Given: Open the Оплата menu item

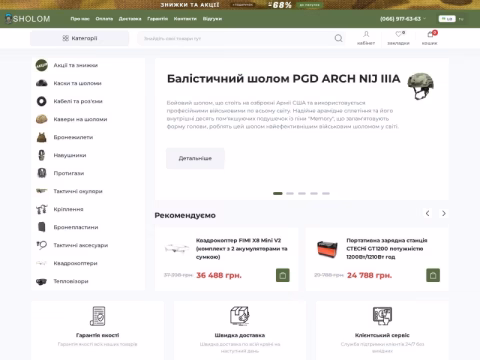Looking at the screenshot, I should click(104, 19).
